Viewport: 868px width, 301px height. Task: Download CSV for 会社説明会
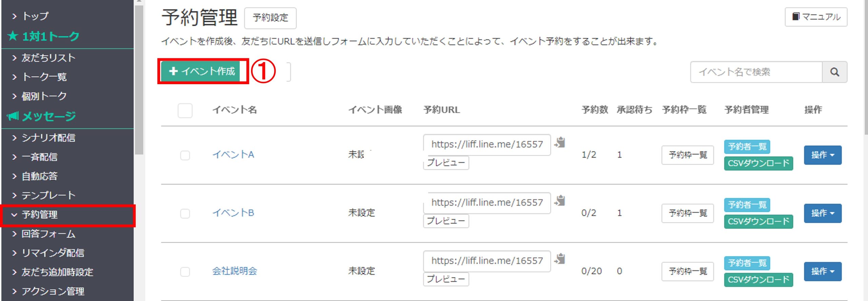pyautogui.click(x=758, y=280)
